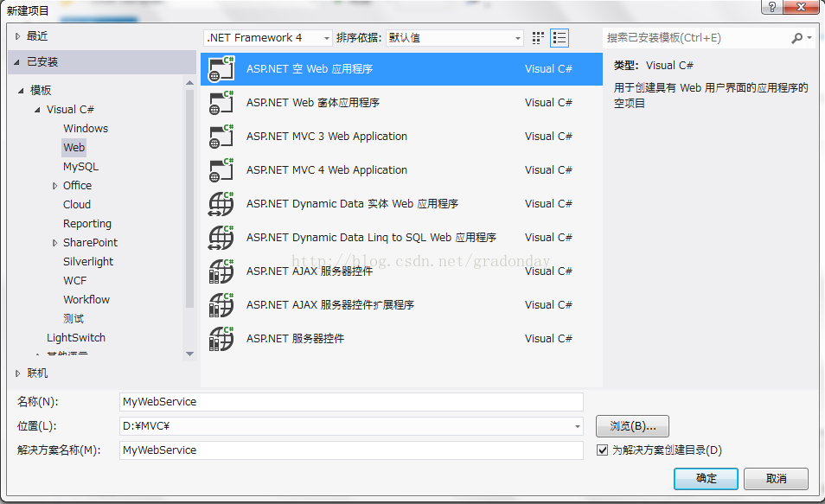825x504 pixels.
Task: Select Cloud template category
Action: 77,205
